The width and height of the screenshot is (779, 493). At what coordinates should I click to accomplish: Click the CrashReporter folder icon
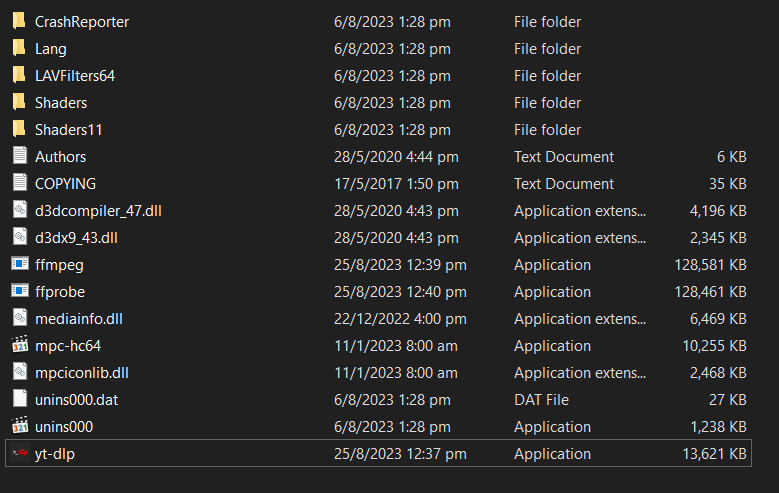coord(19,21)
